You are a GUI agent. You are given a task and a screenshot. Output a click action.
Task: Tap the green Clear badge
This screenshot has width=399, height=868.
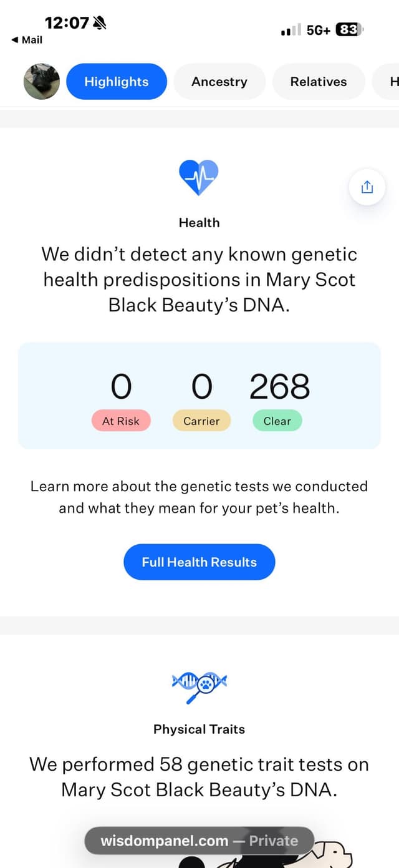coord(277,421)
